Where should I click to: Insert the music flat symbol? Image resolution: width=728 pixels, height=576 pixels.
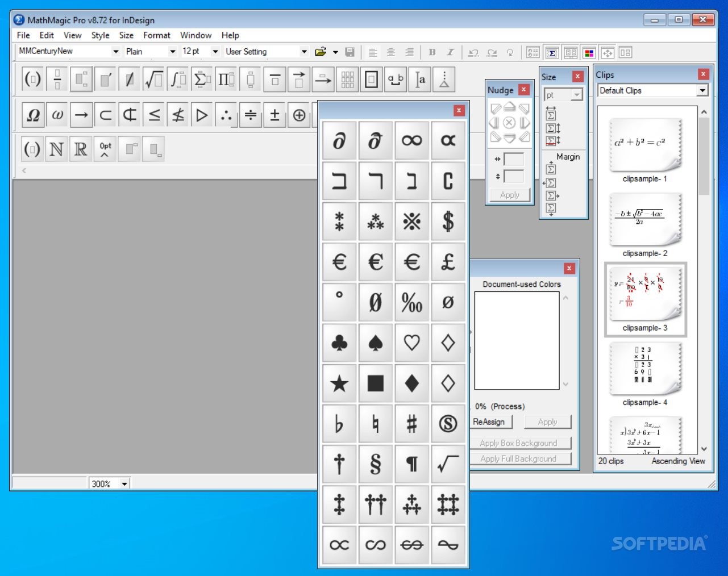coord(339,424)
